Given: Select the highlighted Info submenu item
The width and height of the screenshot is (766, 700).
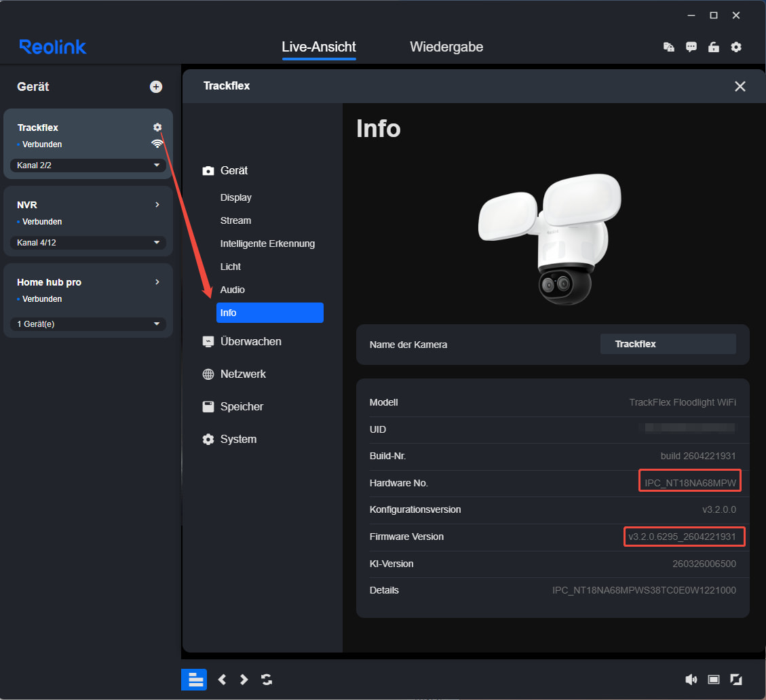Looking at the screenshot, I should [269, 313].
